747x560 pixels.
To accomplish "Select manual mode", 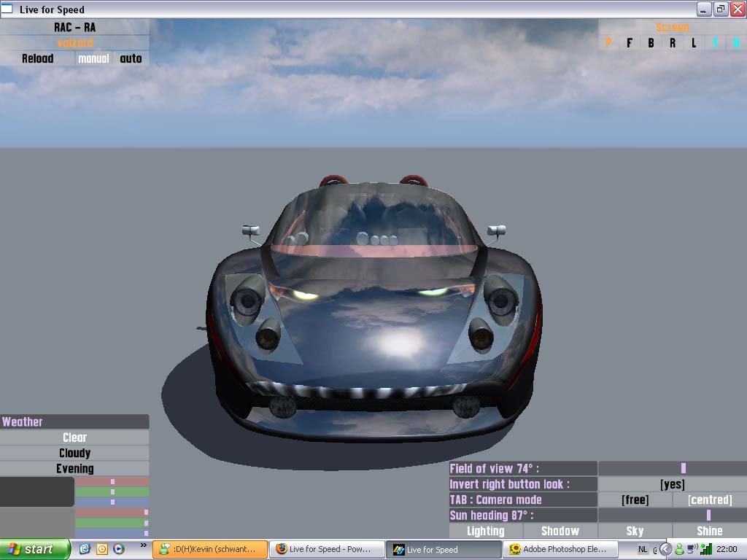I will click(93, 58).
